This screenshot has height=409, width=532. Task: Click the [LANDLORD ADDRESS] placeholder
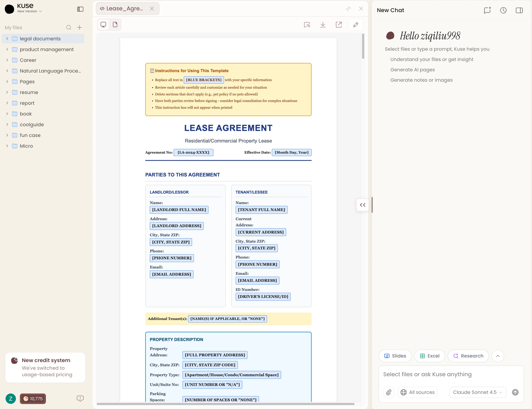click(x=177, y=226)
